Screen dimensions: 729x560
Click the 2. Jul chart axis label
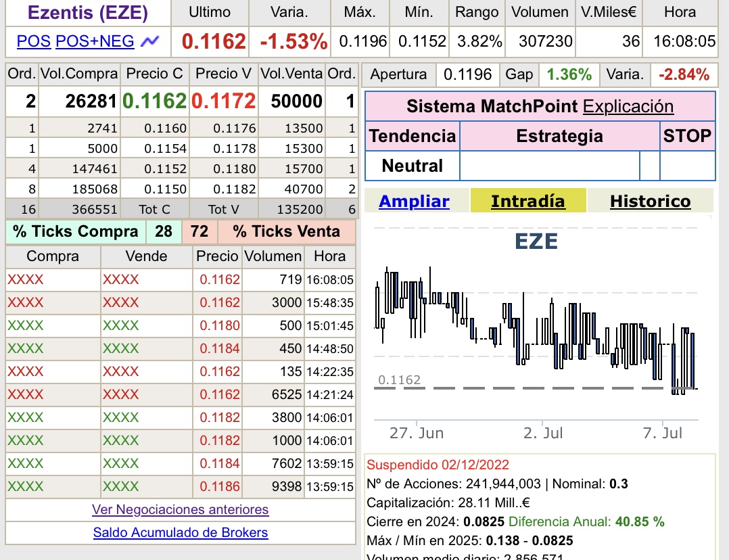(x=543, y=433)
